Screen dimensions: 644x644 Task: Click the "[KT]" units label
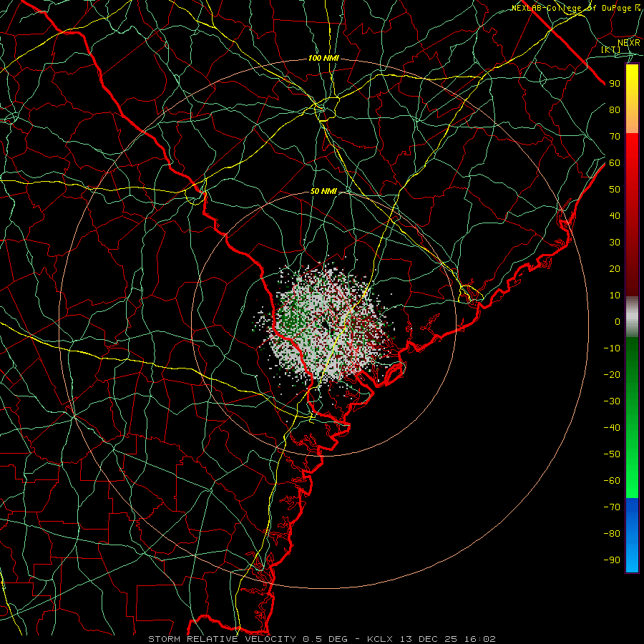click(610, 49)
